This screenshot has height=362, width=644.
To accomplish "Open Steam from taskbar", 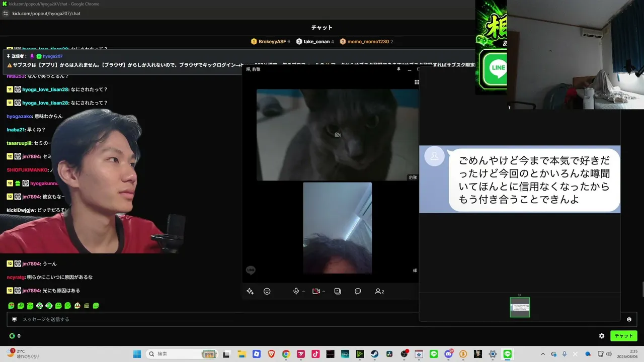I will 375,354.
